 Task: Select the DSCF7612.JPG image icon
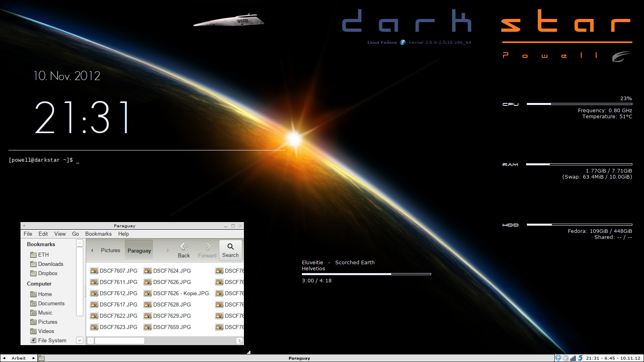94,293
